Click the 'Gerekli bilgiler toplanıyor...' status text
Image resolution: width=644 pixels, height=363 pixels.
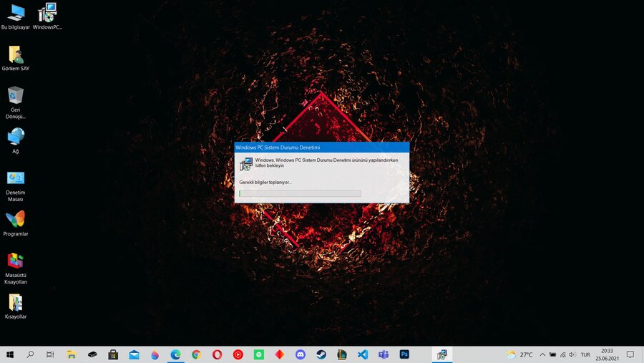265,182
